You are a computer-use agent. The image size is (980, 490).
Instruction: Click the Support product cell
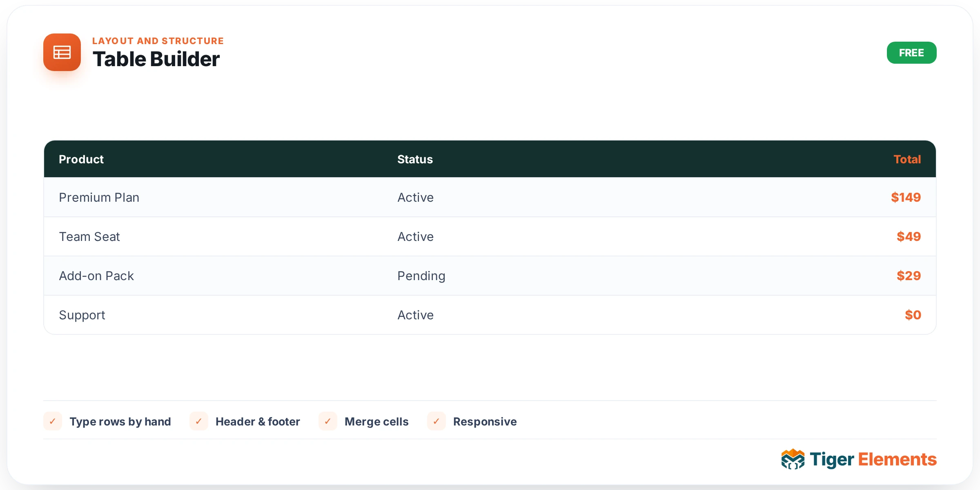pos(82,315)
